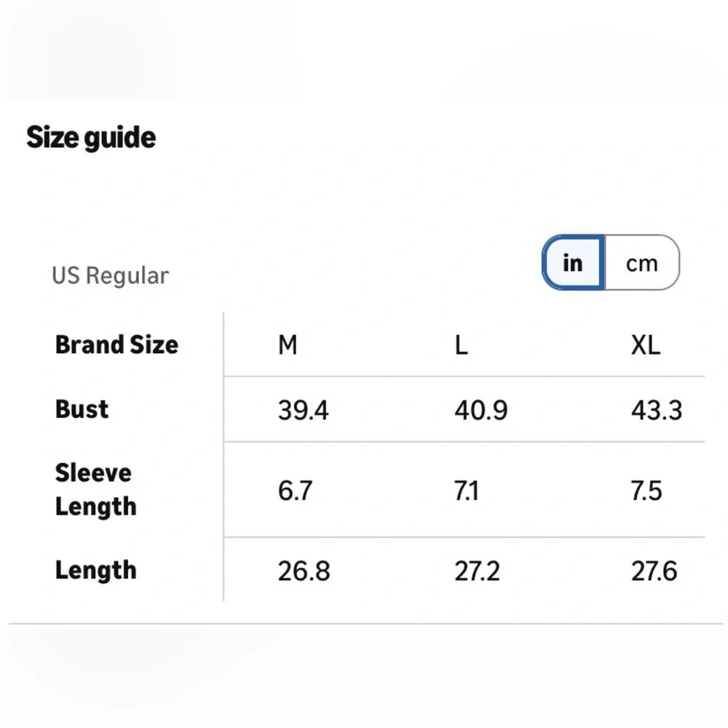The image size is (728, 728).
Task: Click the 7.1 sleeve length value
Action: coord(467,491)
